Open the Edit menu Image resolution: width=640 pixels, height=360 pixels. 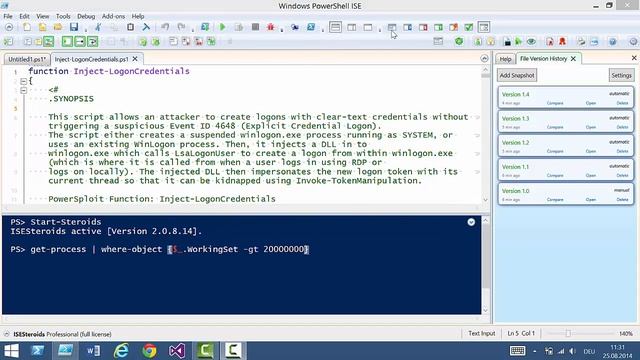[24, 16]
